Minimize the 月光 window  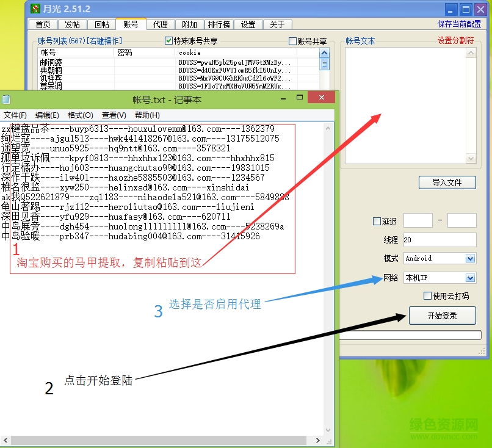coord(451,10)
